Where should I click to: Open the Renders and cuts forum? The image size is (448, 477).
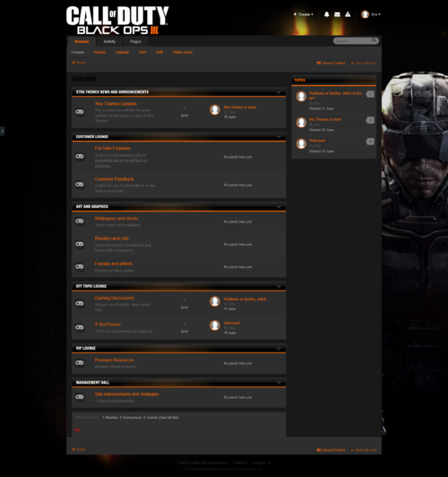(111, 238)
